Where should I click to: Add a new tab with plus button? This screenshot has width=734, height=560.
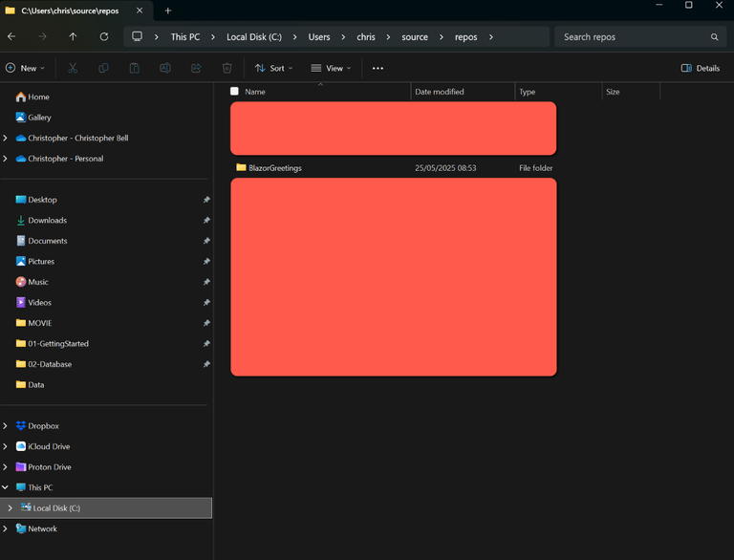pos(168,11)
